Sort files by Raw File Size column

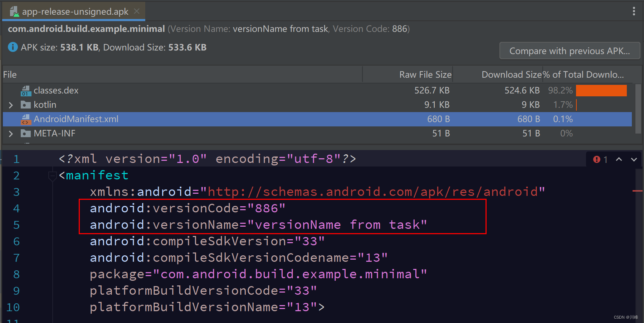click(425, 74)
